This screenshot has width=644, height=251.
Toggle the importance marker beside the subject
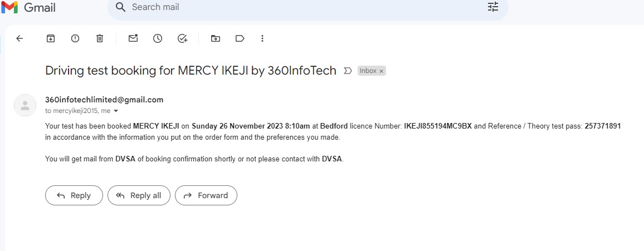(348, 71)
